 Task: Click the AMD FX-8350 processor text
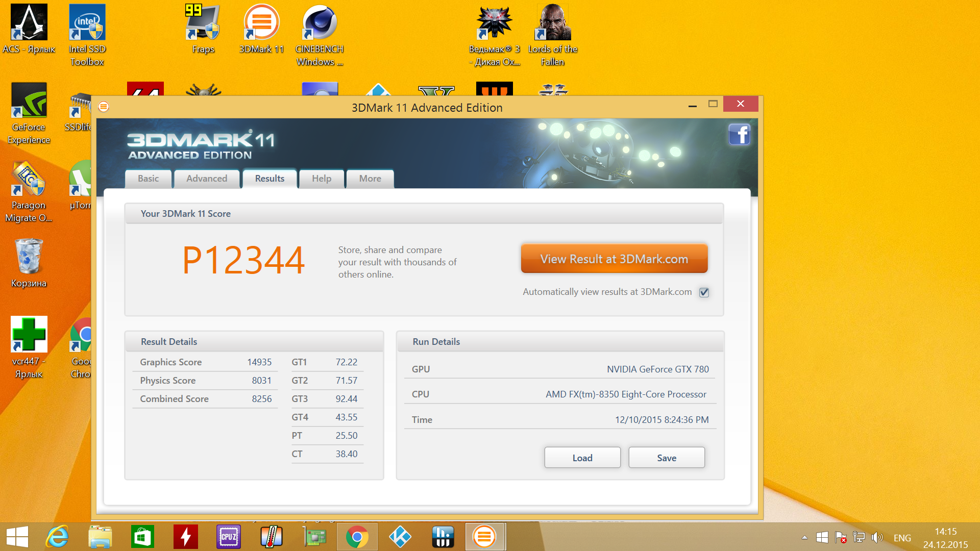[x=626, y=394]
